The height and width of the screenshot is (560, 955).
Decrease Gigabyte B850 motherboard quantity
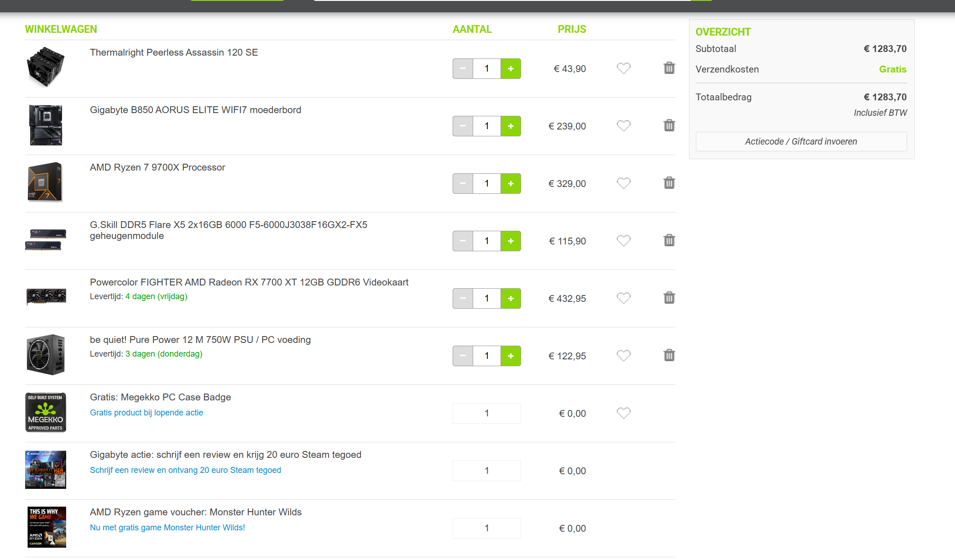tap(463, 126)
